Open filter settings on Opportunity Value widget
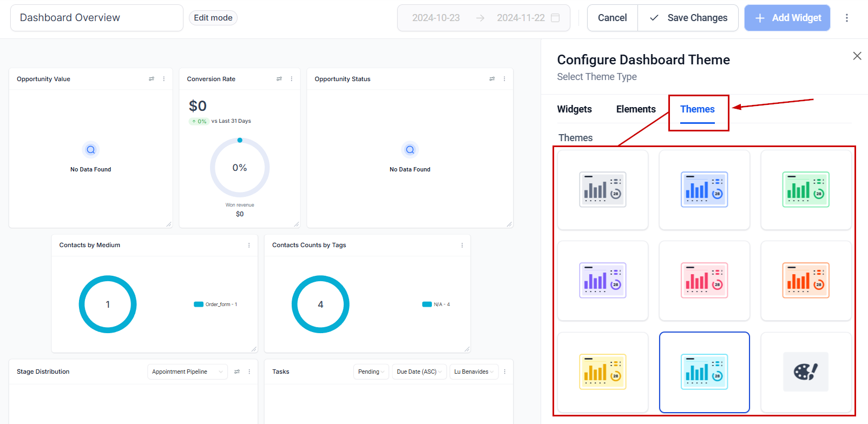 [152, 79]
